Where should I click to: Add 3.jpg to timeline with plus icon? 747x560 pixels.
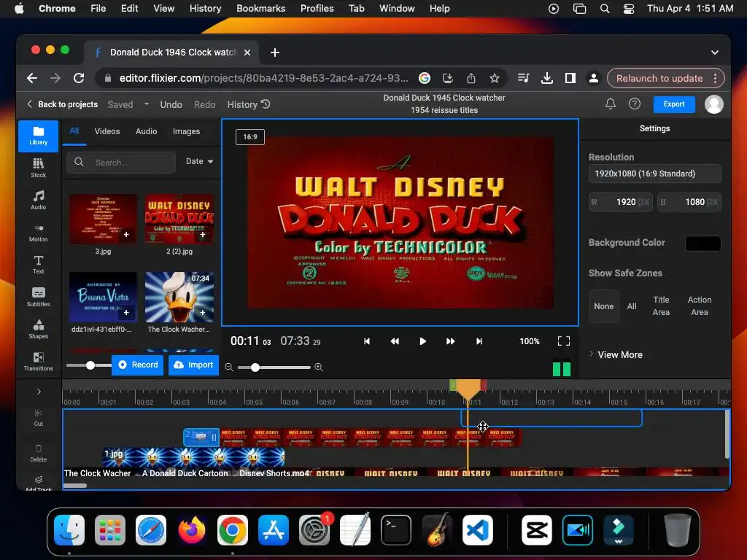(x=126, y=234)
